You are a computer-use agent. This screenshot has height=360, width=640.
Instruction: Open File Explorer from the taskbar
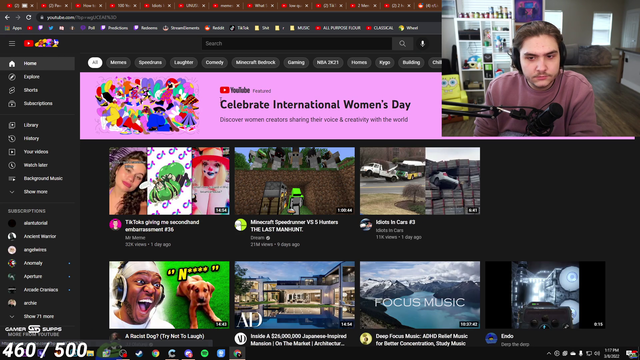(x=90, y=353)
